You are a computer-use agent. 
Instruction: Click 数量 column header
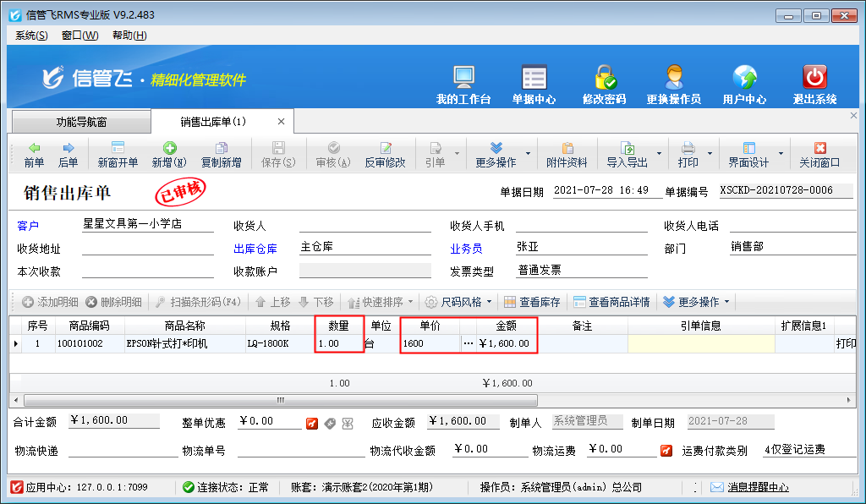[338, 326]
